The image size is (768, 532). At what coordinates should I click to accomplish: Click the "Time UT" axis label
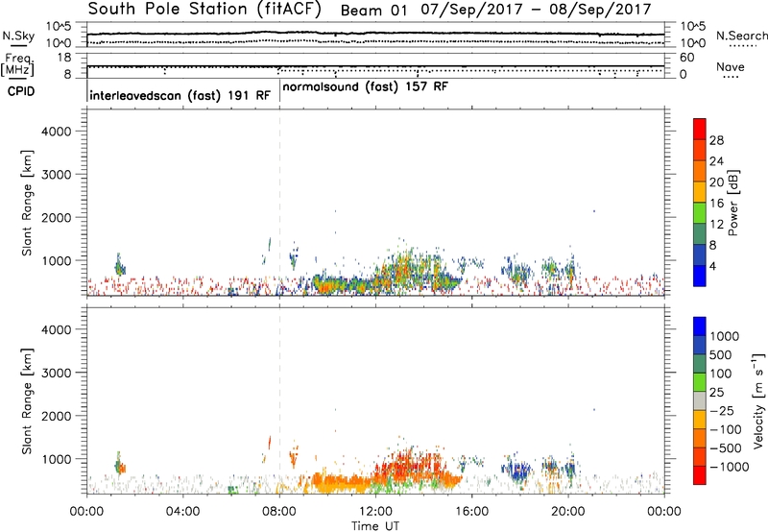click(x=375, y=526)
